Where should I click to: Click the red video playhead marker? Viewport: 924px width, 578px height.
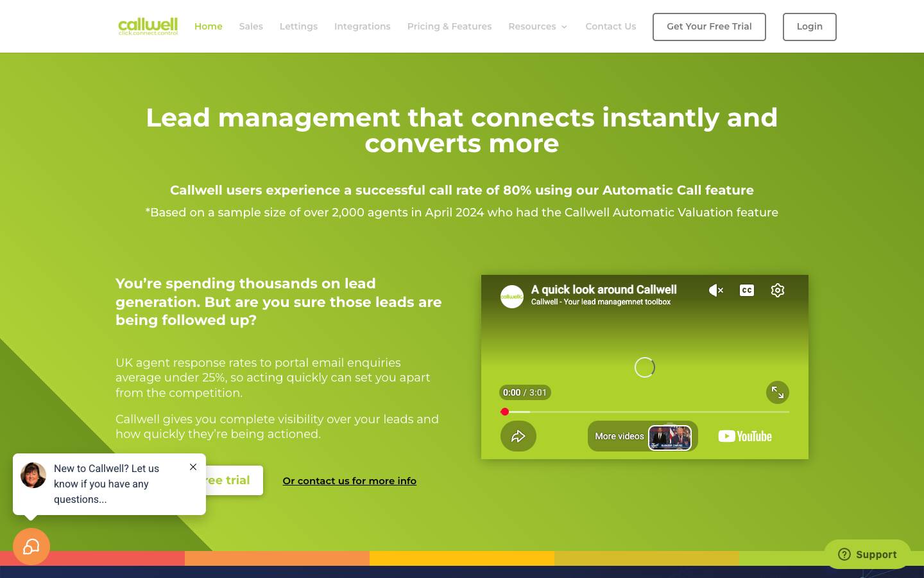point(505,412)
